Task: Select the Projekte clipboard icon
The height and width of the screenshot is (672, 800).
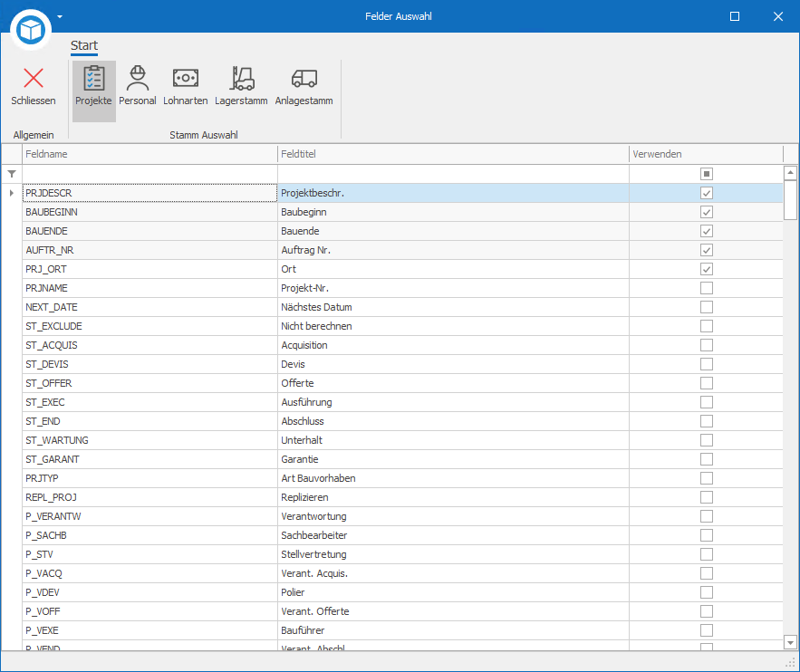Action: point(94,79)
